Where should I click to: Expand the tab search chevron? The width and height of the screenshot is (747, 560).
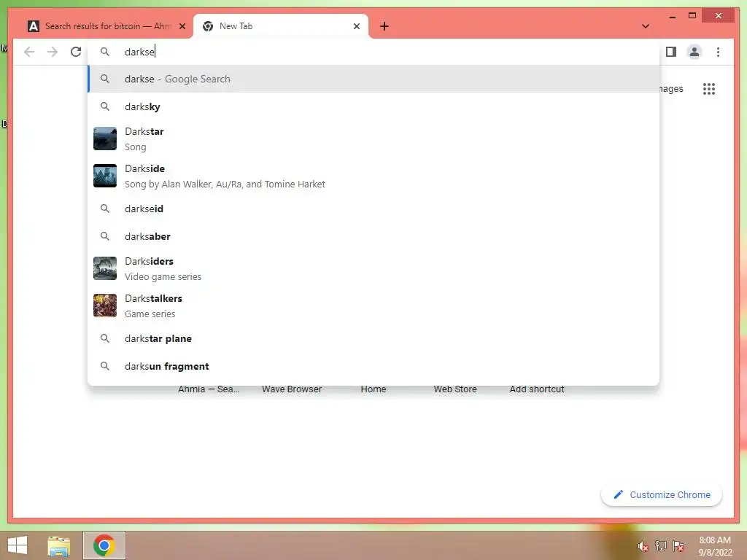(x=646, y=26)
